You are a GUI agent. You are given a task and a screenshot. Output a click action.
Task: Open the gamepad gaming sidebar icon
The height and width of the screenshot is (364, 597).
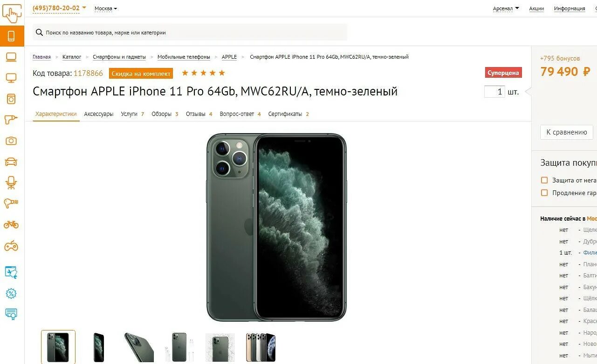coord(11,246)
